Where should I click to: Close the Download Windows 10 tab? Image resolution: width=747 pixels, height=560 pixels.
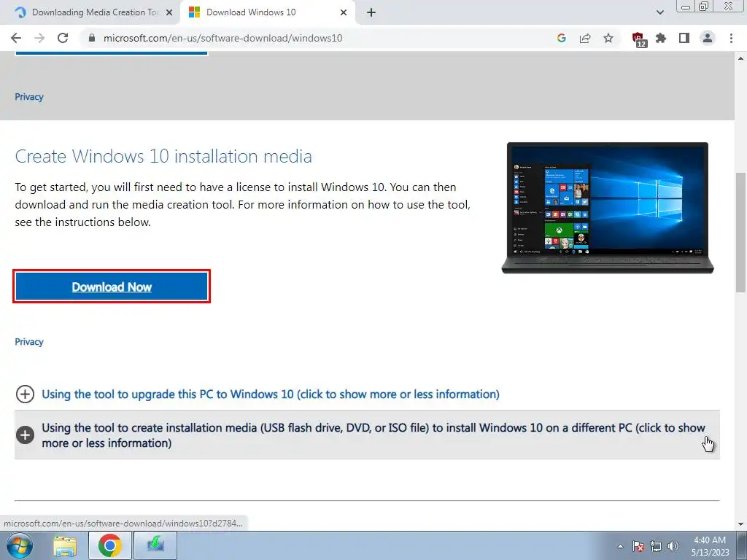(344, 12)
